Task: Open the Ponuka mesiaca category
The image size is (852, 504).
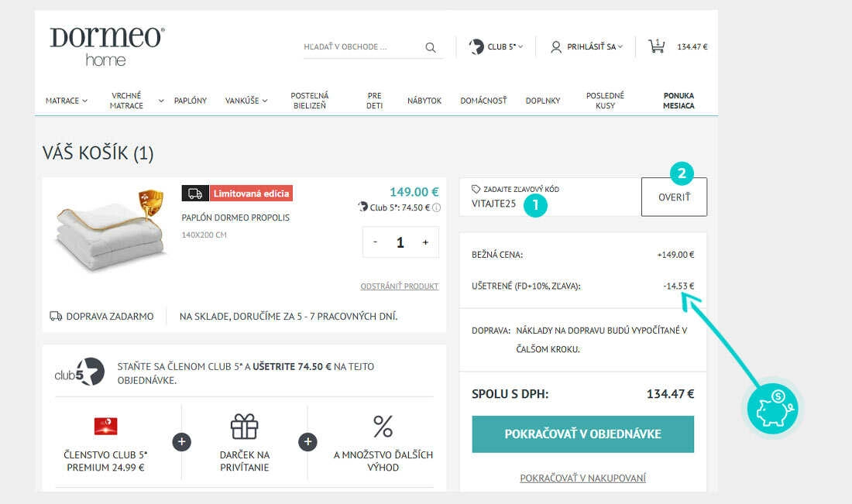Action: 679,101
